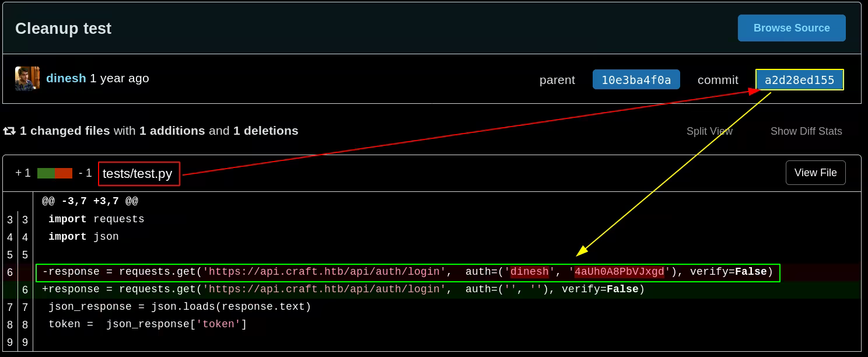Click the 'Cleanup test' commit title
Image resolution: width=868 pixels, height=357 pixels.
[x=63, y=29]
